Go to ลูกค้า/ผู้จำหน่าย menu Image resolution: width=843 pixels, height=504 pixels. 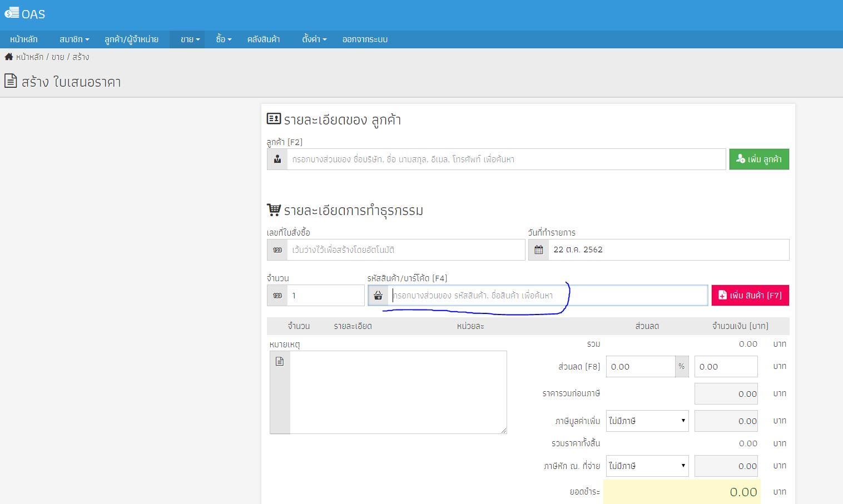click(131, 39)
